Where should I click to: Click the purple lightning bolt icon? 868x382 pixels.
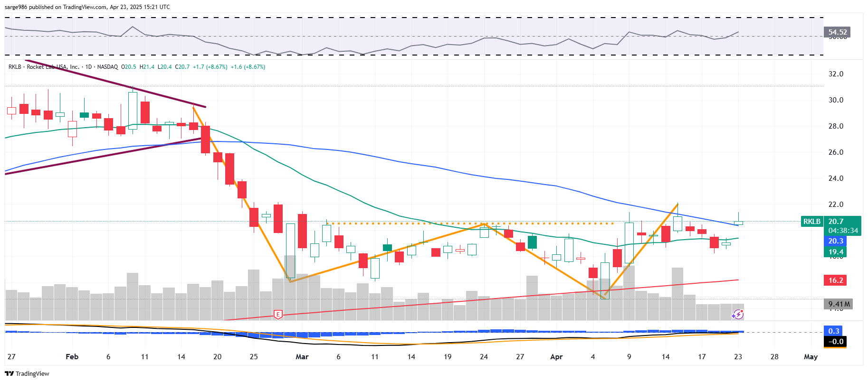(737, 314)
